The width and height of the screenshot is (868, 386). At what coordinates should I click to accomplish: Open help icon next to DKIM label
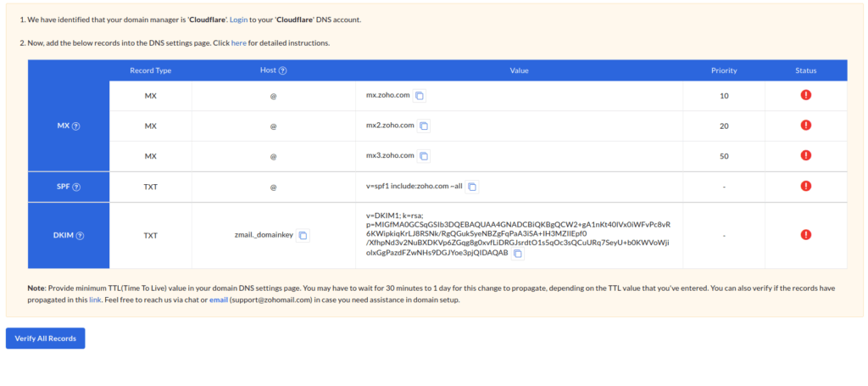80,235
